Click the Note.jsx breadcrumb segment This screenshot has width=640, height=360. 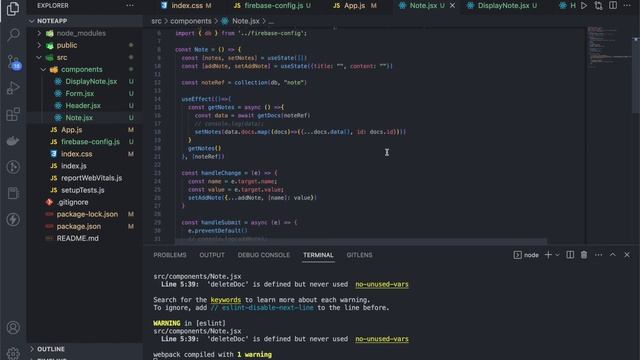(x=241, y=21)
